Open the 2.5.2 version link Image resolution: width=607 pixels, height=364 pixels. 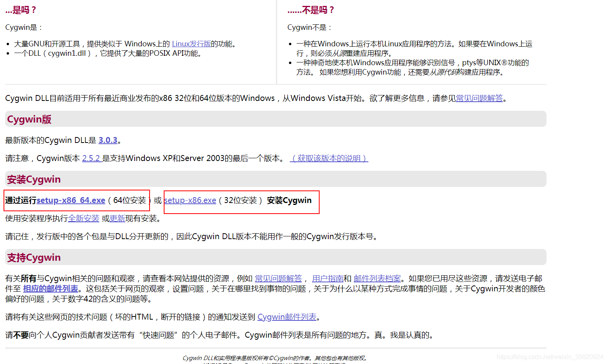[x=91, y=158]
